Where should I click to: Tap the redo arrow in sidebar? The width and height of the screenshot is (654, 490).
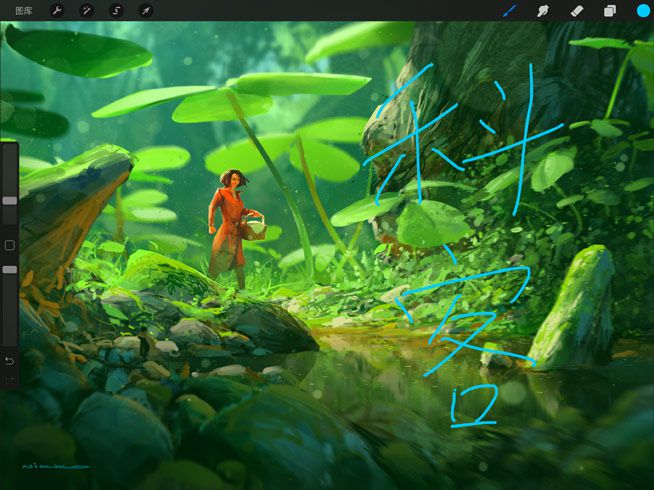[x=10, y=380]
